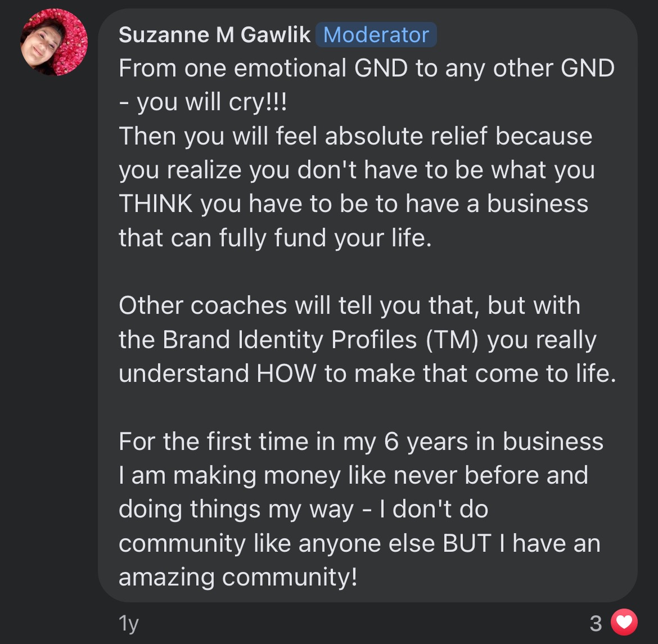Click the line starting 'Other coaches will tell'
This screenshot has height=644, width=658.
pos(350,305)
